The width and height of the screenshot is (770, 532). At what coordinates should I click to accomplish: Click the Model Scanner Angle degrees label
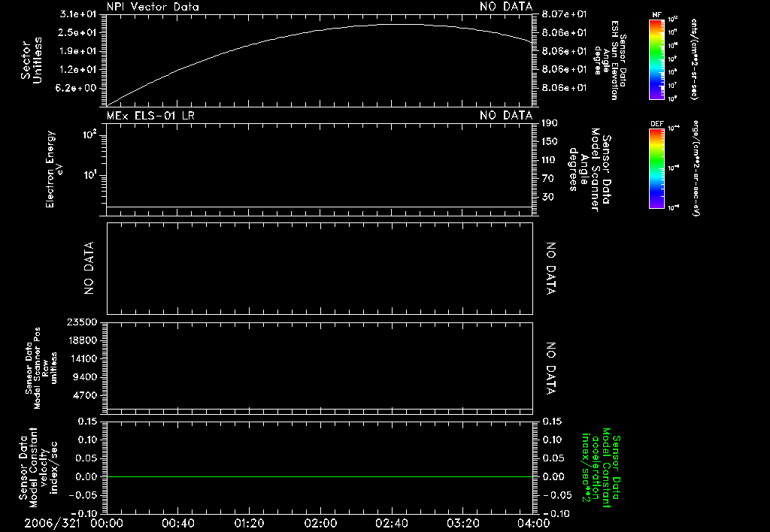(x=589, y=170)
